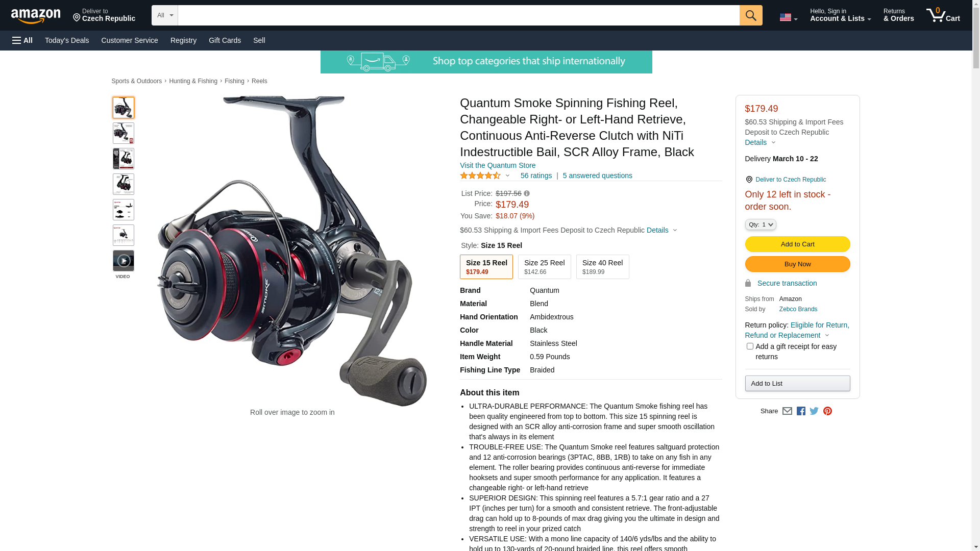Click the Add to Cart button

(x=797, y=244)
